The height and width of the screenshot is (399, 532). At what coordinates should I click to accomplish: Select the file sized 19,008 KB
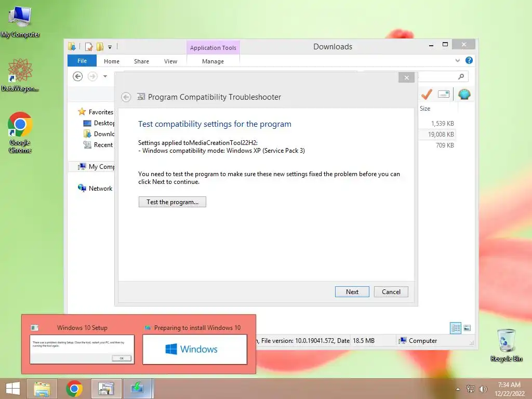tap(441, 135)
